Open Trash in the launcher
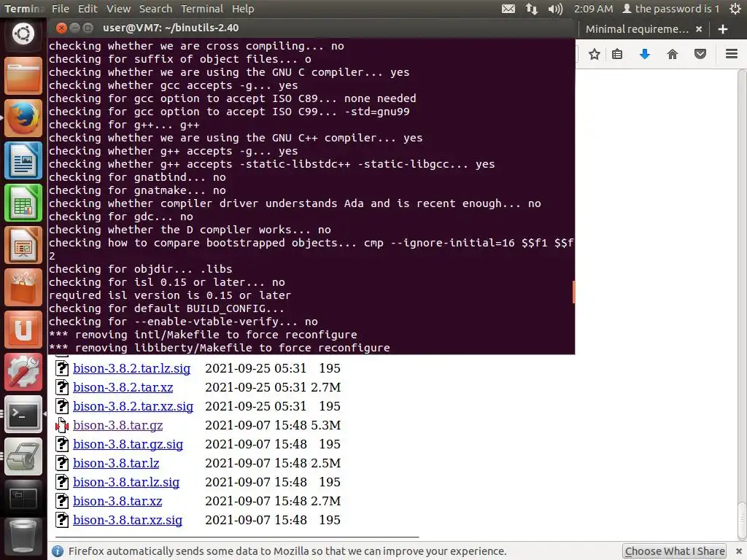 (23, 537)
